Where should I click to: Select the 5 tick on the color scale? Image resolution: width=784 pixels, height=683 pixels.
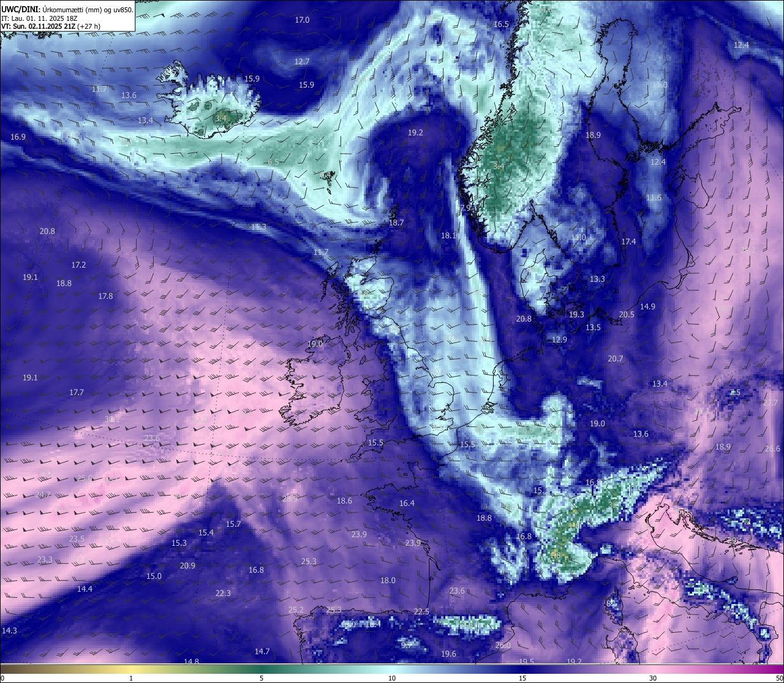pos(262,678)
